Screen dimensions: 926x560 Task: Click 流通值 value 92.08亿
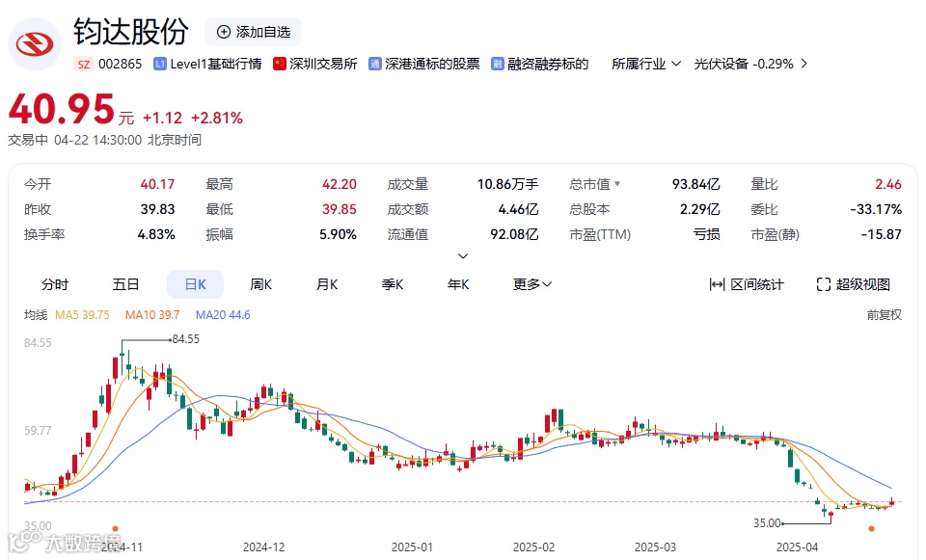(x=514, y=235)
